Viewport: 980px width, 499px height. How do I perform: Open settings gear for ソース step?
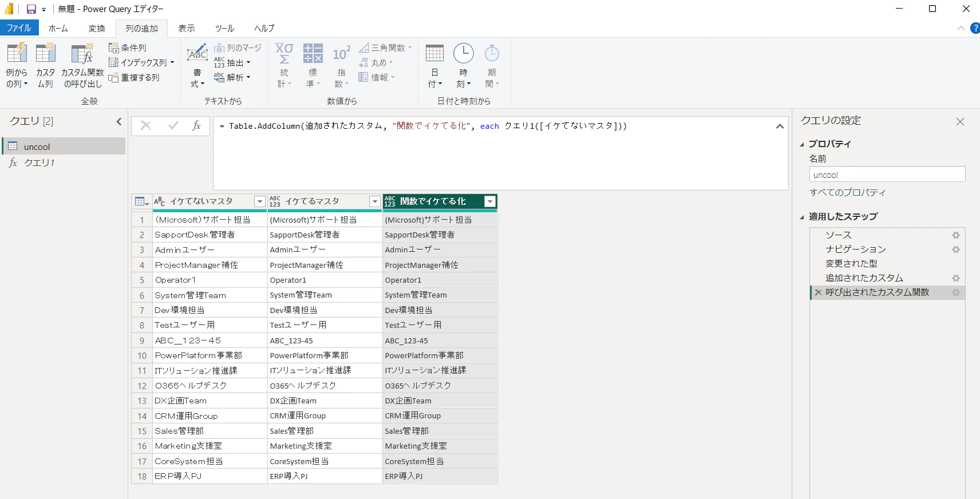tap(955, 235)
